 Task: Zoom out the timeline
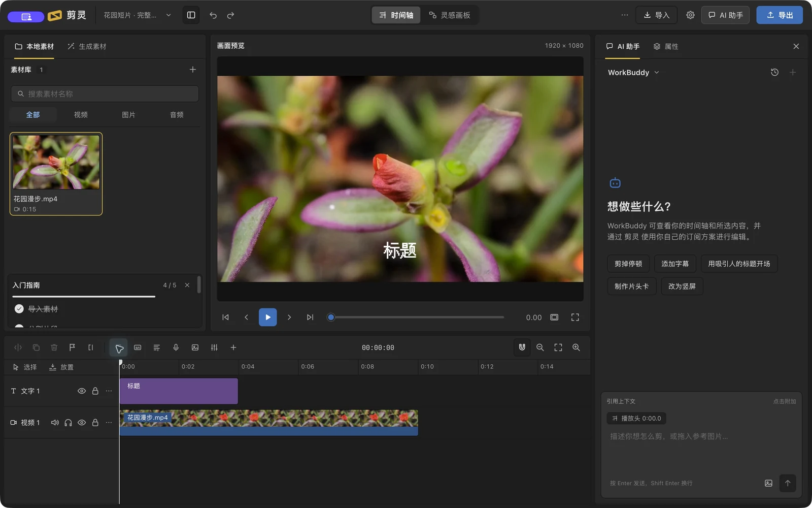pos(540,347)
